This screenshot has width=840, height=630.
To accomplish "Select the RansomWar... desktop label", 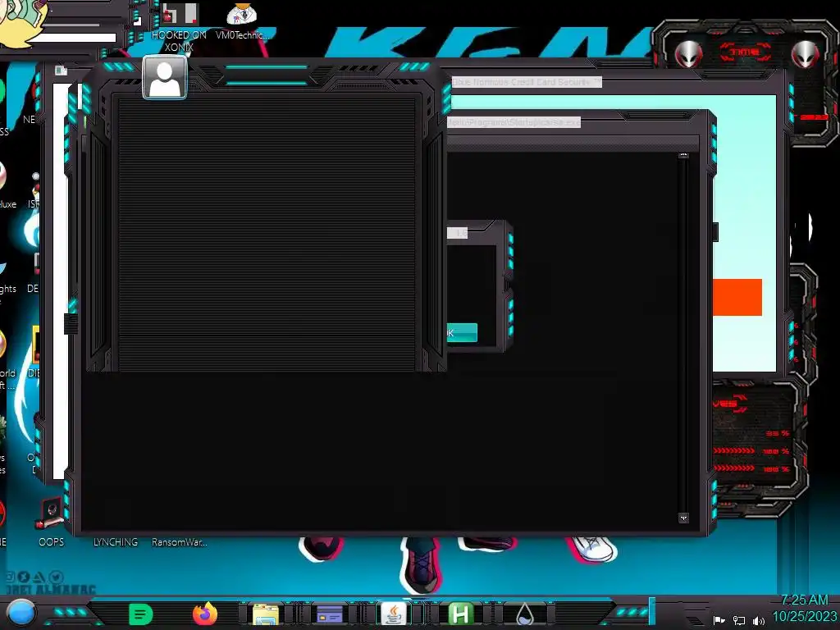I will 179,542.
